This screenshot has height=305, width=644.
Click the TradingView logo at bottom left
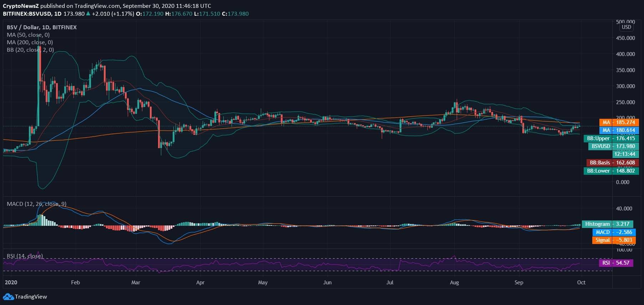pos(25,296)
